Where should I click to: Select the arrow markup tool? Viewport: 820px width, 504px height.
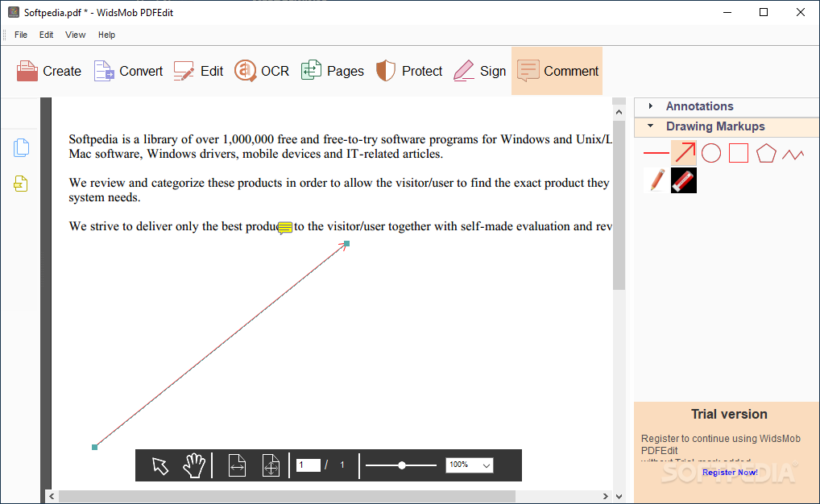[x=684, y=153]
